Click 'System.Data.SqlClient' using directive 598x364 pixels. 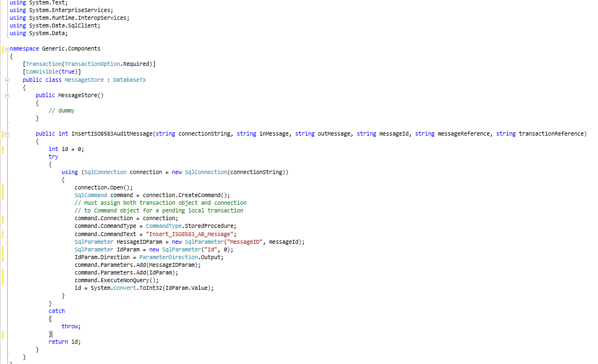coord(64,26)
